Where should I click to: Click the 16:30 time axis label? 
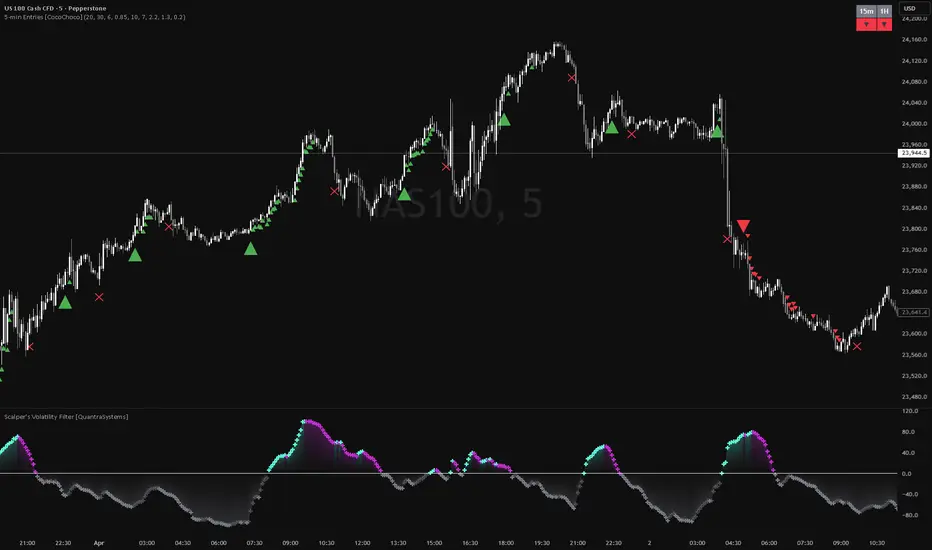coord(470,543)
